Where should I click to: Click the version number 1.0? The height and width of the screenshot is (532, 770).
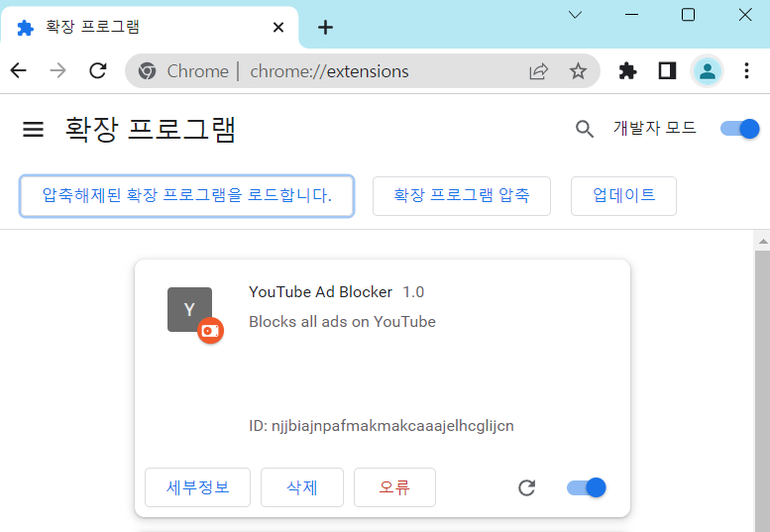pyautogui.click(x=413, y=292)
